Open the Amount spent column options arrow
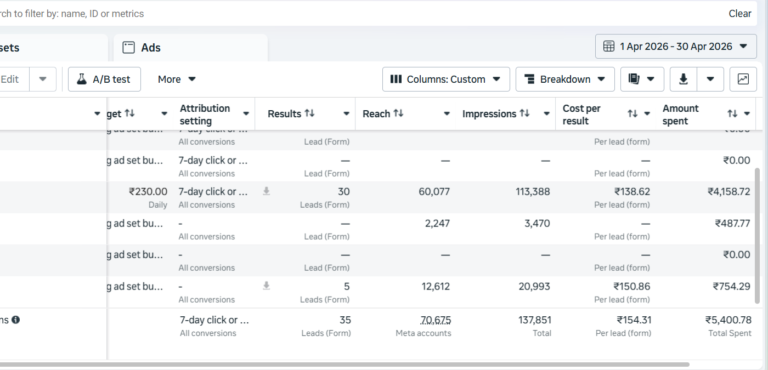Viewport: 768px width, 370px height. pos(747,114)
